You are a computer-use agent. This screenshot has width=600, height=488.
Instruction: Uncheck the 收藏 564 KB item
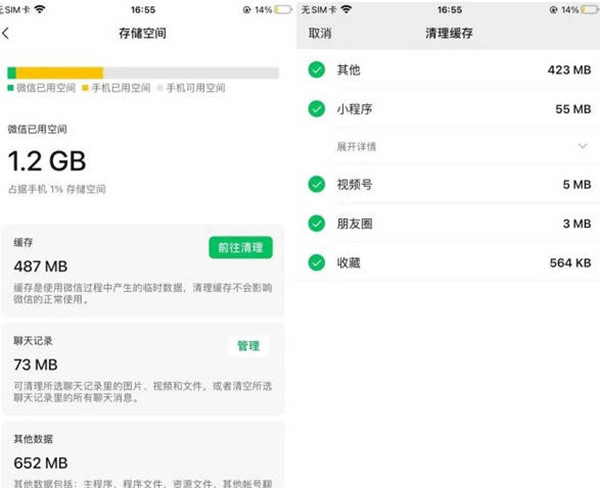click(316, 263)
